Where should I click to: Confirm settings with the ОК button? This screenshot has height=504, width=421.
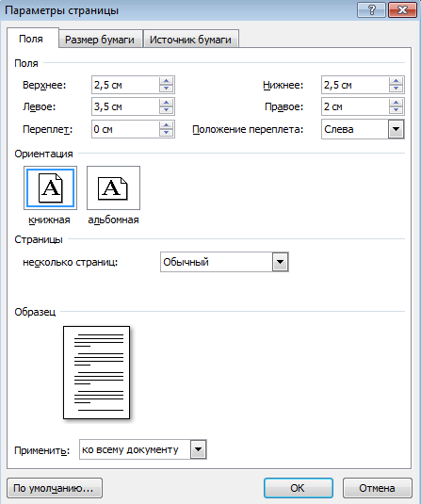[298, 488]
